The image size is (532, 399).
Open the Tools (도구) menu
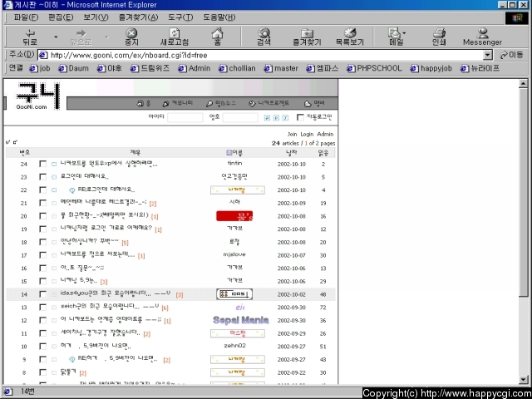(x=180, y=17)
